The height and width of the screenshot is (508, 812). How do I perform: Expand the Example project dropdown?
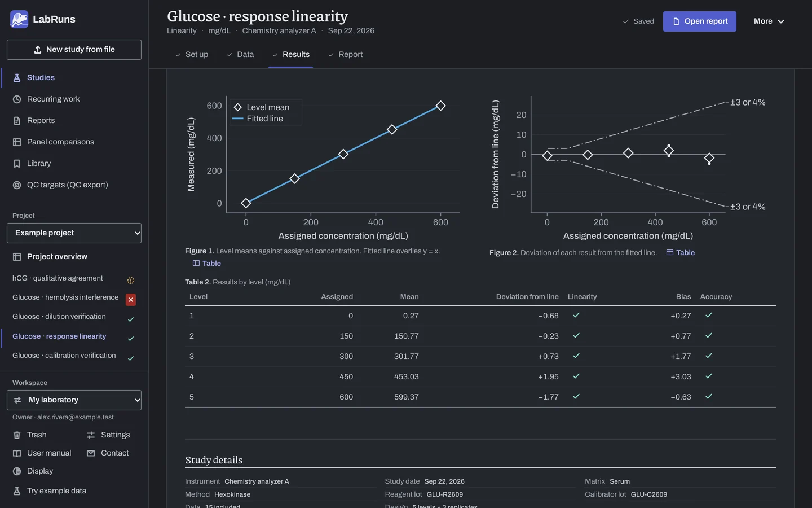(x=74, y=233)
